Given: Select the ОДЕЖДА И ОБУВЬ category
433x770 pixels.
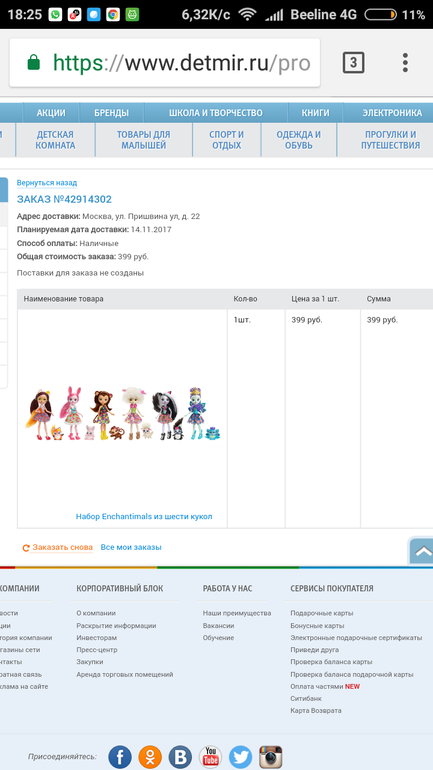Looking at the screenshot, I should (298, 140).
